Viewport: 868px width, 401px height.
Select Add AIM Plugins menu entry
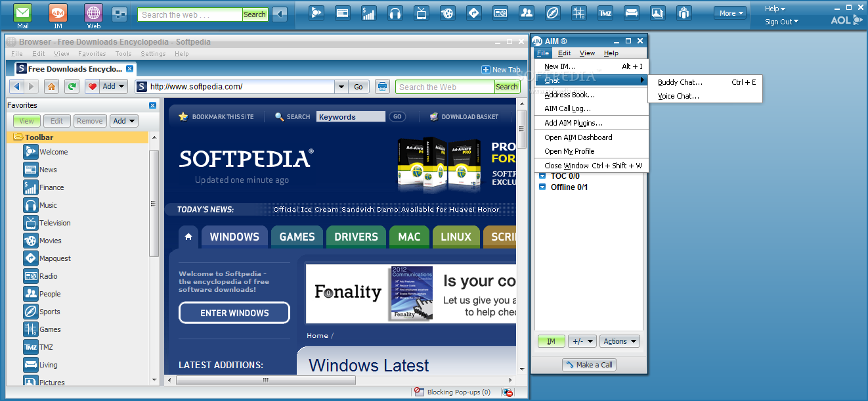pyautogui.click(x=591, y=123)
